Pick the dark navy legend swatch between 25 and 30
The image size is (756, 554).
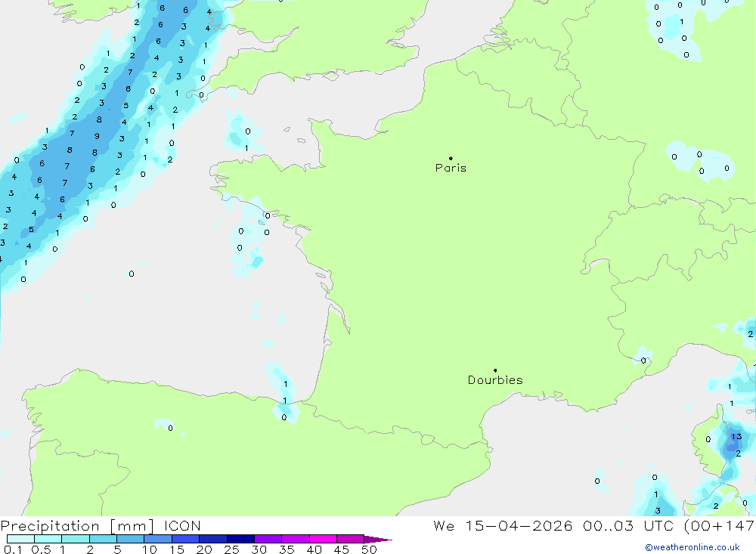click(x=240, y=539)
